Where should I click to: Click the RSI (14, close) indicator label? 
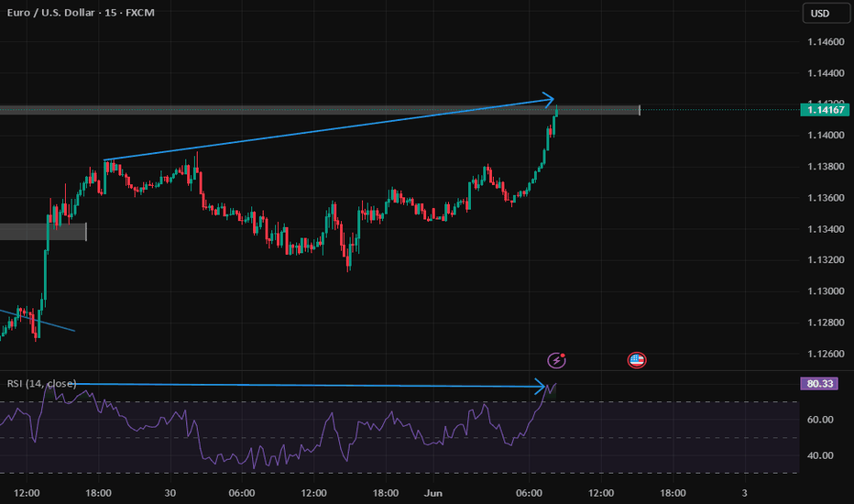coord(41,384)
